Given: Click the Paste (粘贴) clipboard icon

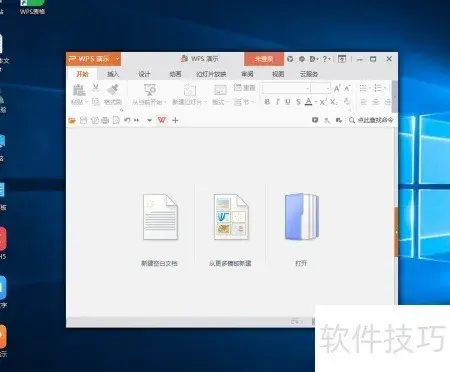Looking at the screenshot, I should 79,90.
